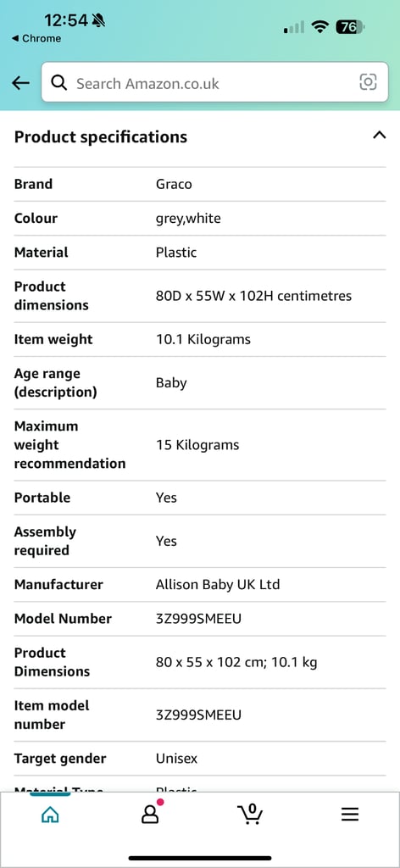The width and height of the screenshot is (400, 868).
Task: Select the Model Number 3Z999SMEEU text
Action: pos(198,619)
